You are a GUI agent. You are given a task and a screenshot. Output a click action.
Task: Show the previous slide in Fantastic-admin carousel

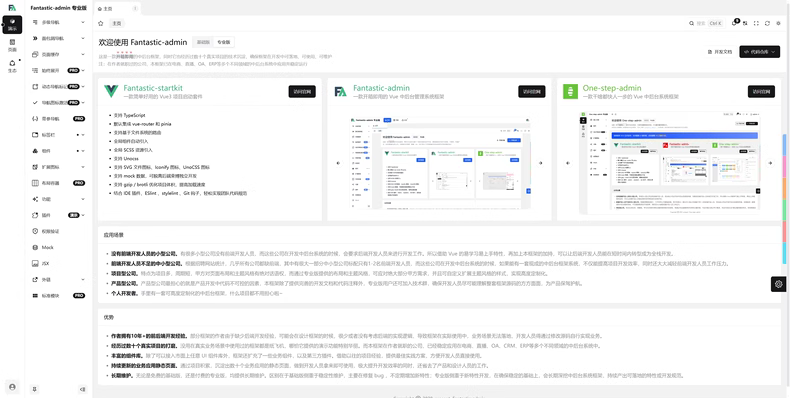pyautogui.click(x=338, y=163)
